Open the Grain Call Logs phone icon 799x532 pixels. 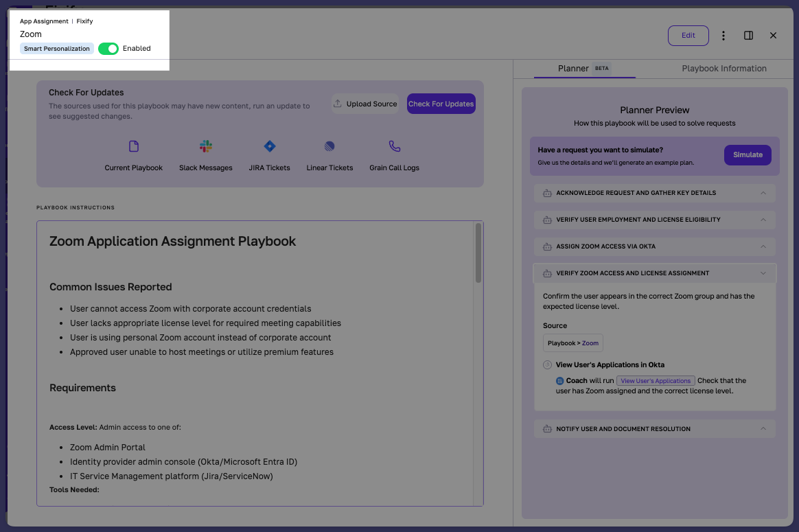coord(394,146)
